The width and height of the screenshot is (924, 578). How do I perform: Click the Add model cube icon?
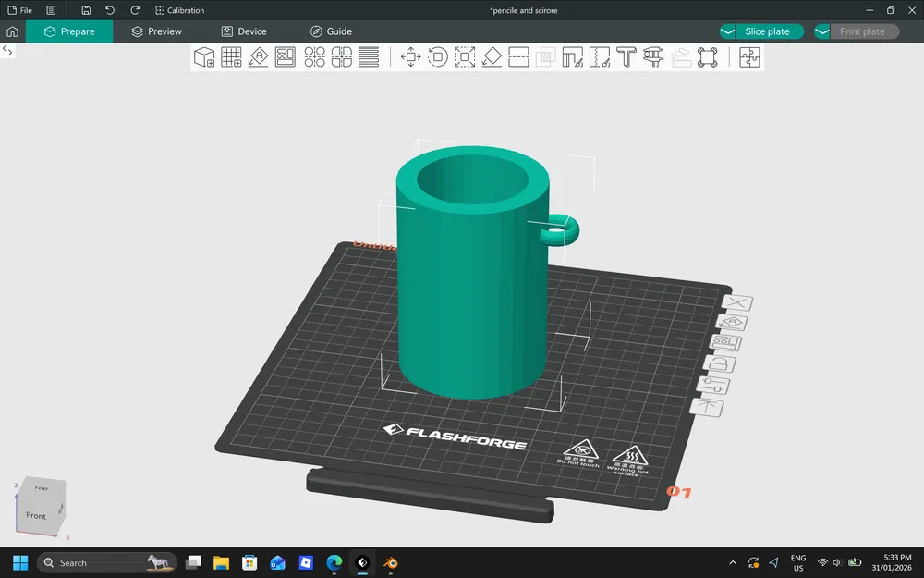tap(204, 57)
